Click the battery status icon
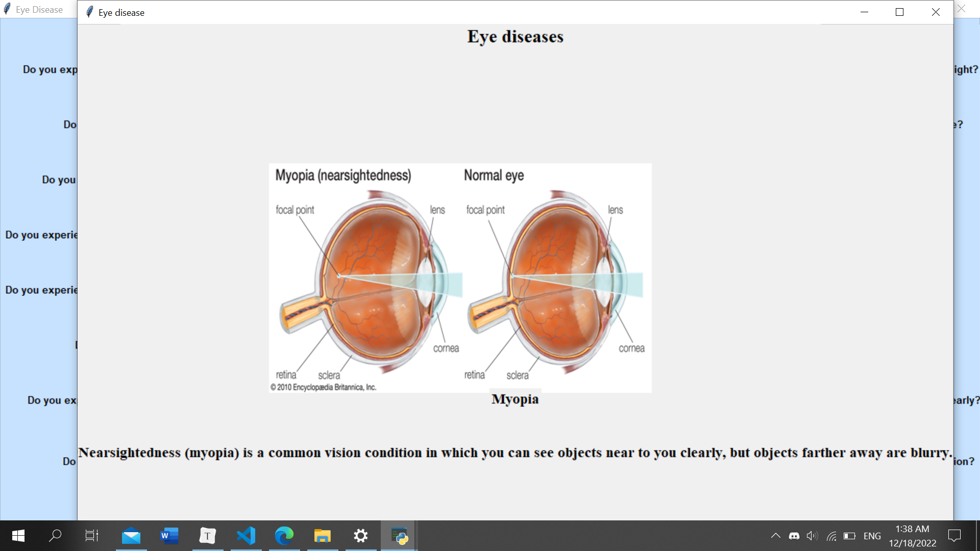Viewport: 980px width, 551px height. click(x=849, y=536)
